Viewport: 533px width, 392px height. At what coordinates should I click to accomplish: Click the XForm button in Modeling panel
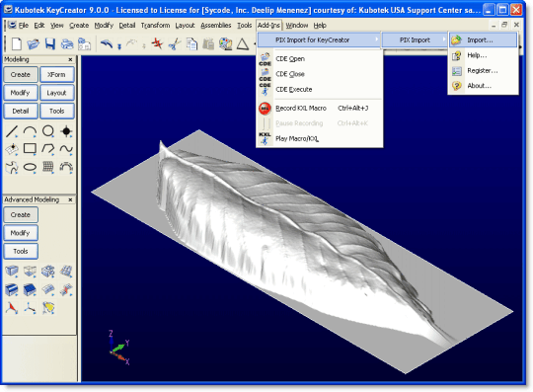click(57, 74)
